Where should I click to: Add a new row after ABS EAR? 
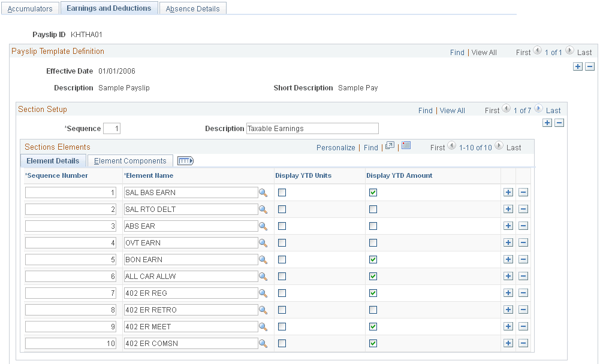click(x=508, y=226)
